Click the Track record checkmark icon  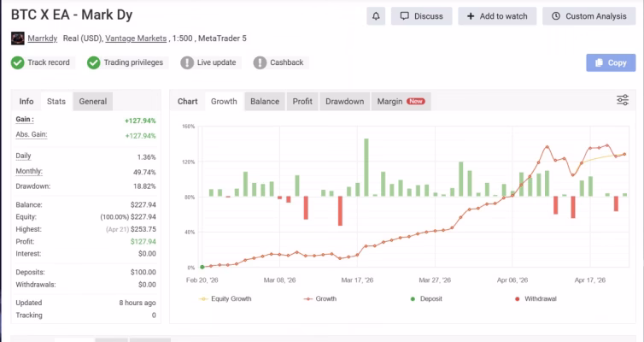18,62
